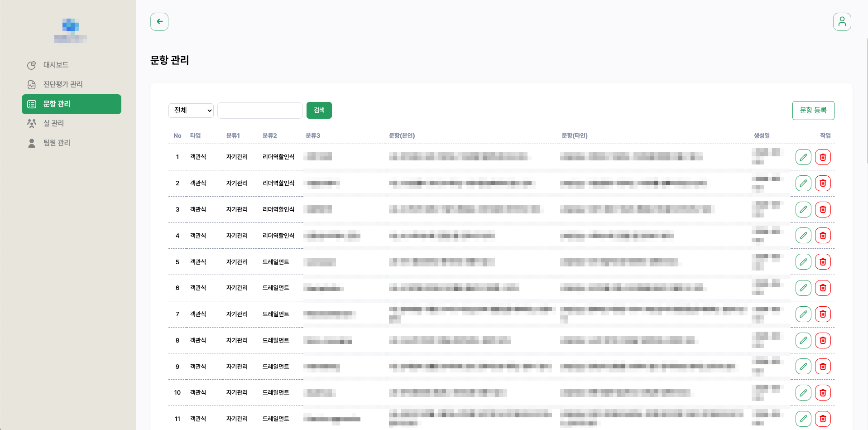Click the green 검색 button
This screenshot has height=430, width=868.
pyautogui.click(x=319, y=111)
